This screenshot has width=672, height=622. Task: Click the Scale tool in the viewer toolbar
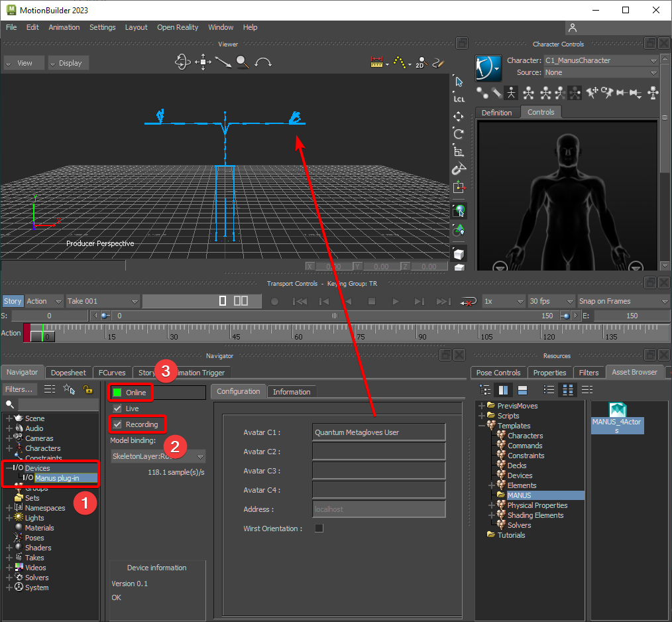[x=459, y=151]
